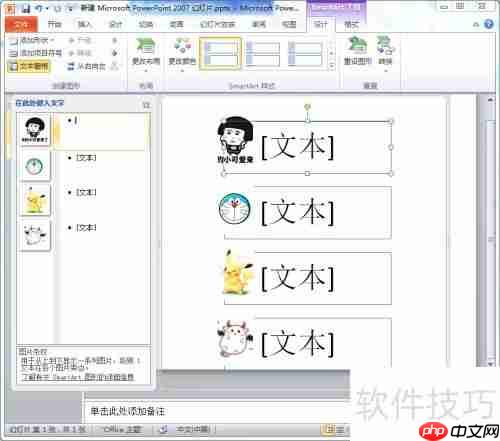Toggle the 文本窗格 text pane button
The height and width of the screenshot is (441, 500).
(29, 66)
